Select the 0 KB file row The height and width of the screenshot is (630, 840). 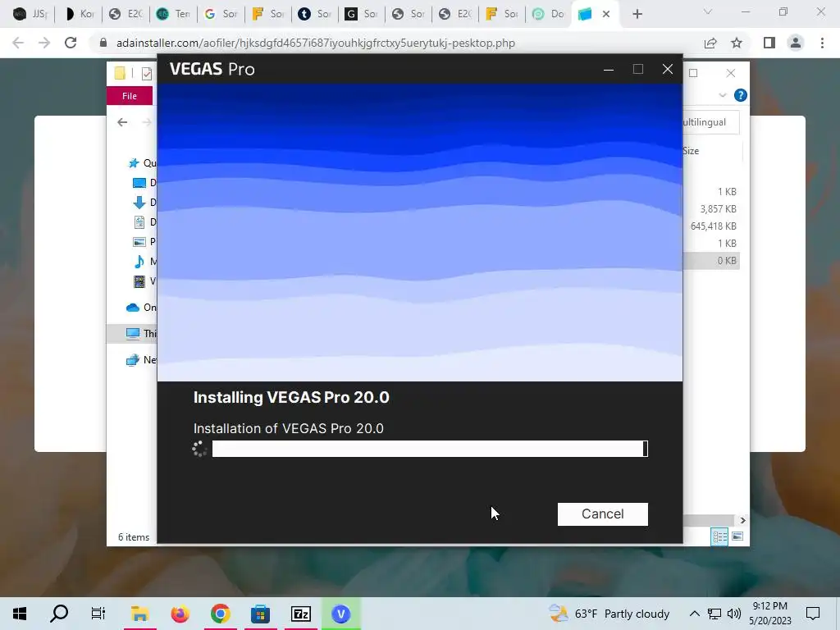coord(712,261)
